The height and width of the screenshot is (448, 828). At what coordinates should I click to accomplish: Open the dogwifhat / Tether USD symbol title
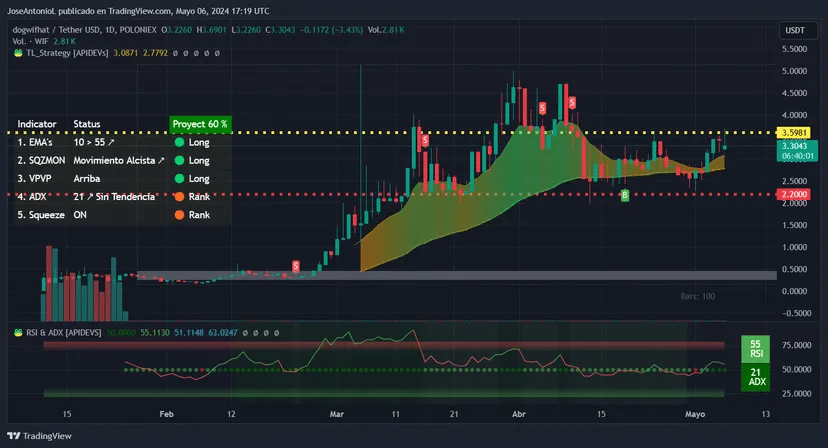point(57,30)
